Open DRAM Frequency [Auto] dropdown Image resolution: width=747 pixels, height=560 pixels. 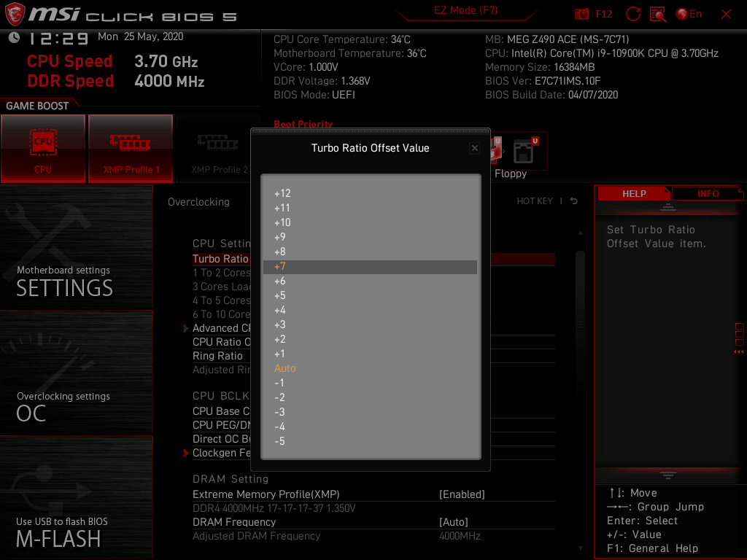[454, 522]
